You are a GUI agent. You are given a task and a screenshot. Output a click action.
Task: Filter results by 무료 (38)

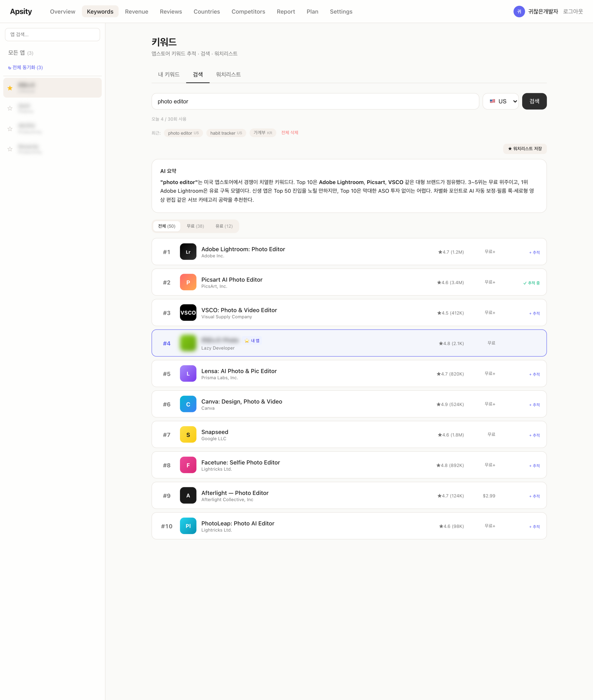point(195,226)
